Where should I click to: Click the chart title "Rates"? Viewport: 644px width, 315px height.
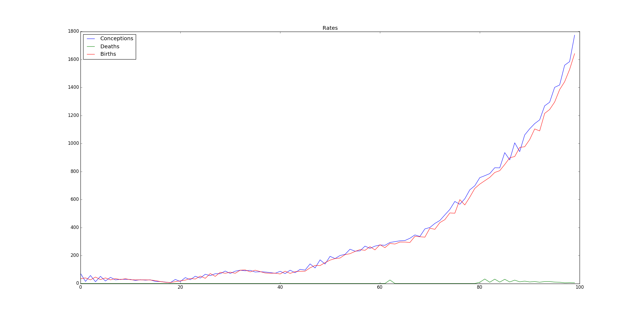330,28
